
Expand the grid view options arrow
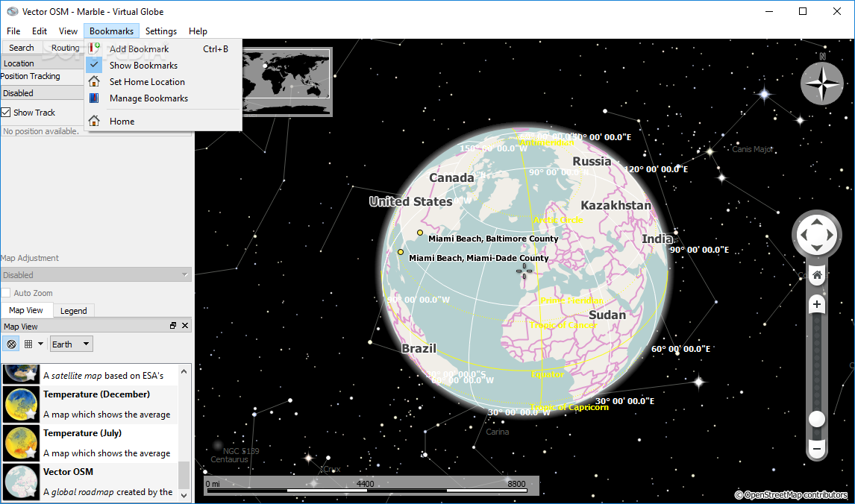[40, 344]
